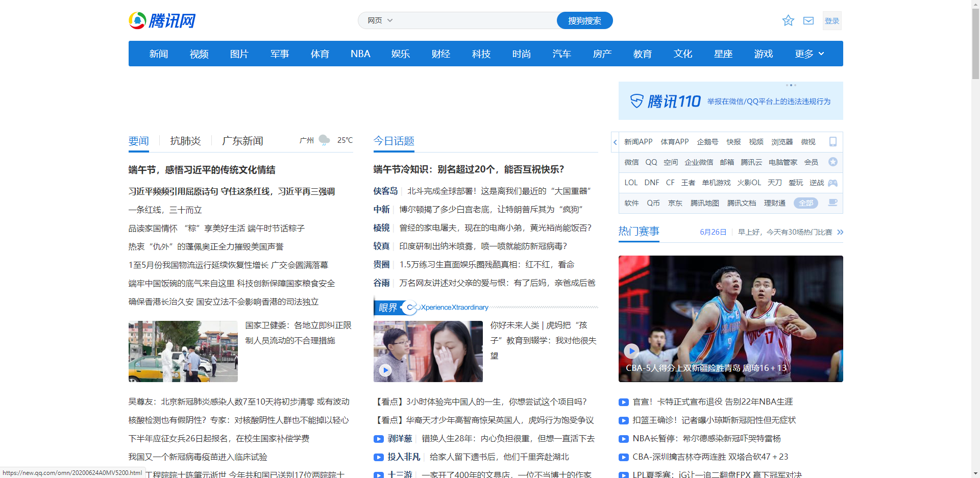Image resolution: width=980 pixels, height=478 pixels.
Task: Open the LOL game link
Action: [631, 183]
